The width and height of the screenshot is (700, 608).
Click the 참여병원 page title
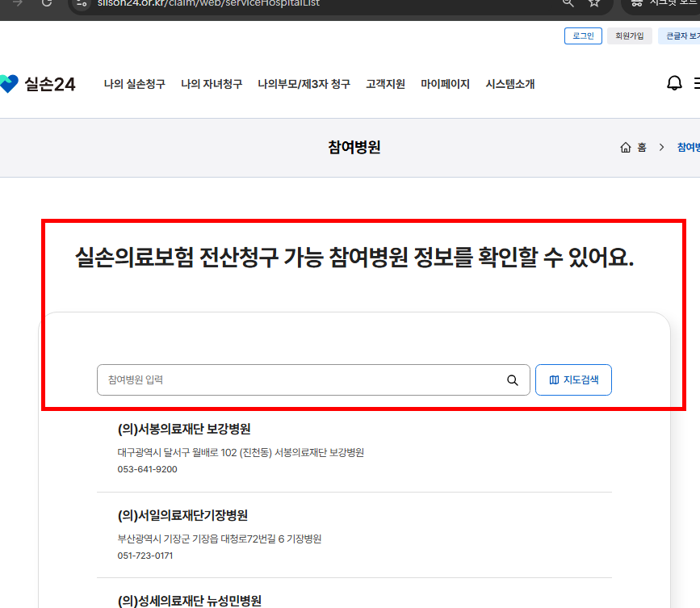pos(354,147)
